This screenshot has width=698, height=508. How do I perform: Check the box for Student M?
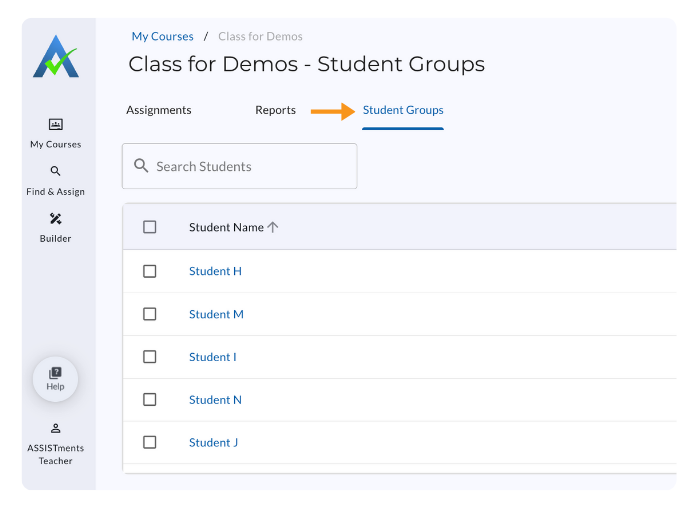(150, 314)
